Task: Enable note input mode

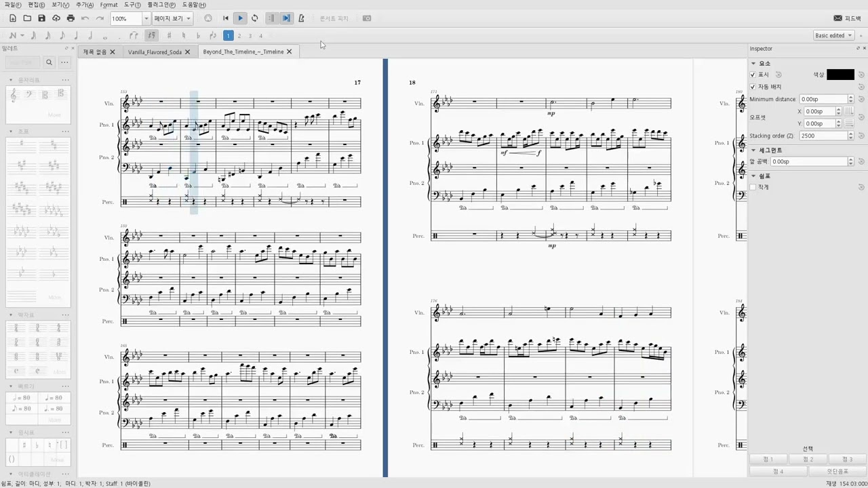Action: coord(12,35)
